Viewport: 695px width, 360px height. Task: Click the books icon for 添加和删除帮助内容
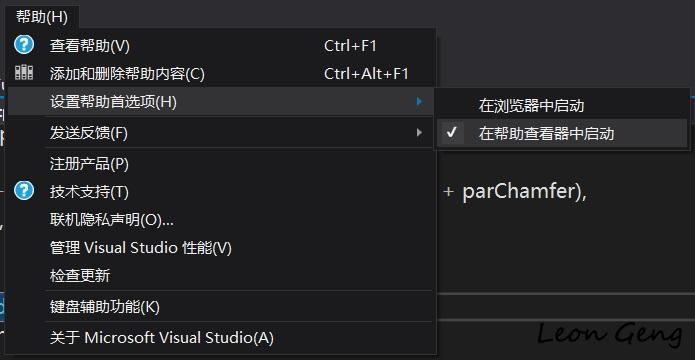(24, 73)
